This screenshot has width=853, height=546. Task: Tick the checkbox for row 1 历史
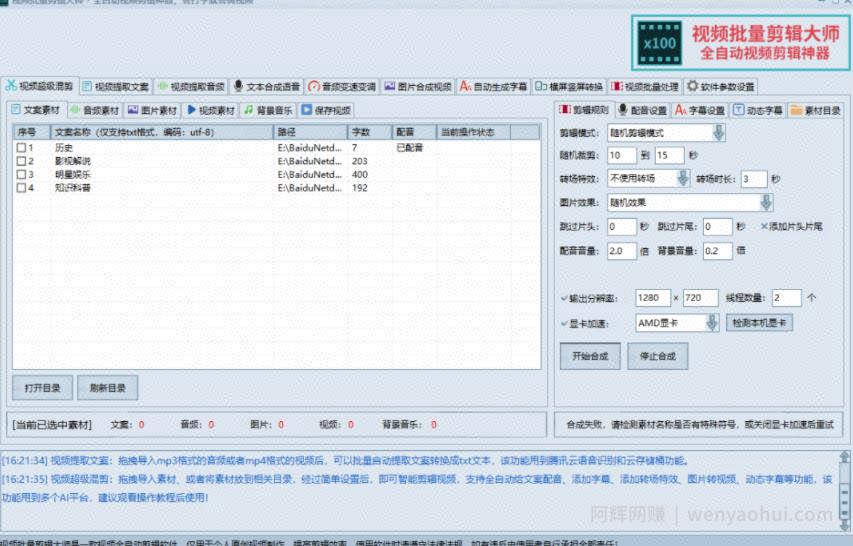click(x=21, y=147)
